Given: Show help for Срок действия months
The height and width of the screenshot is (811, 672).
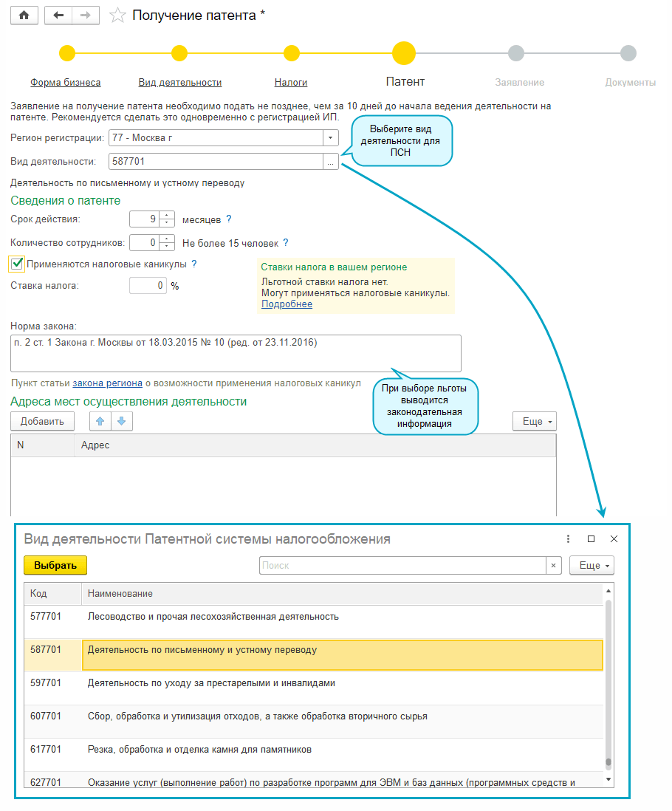Looking at the screenshot, I should (229, 219).
